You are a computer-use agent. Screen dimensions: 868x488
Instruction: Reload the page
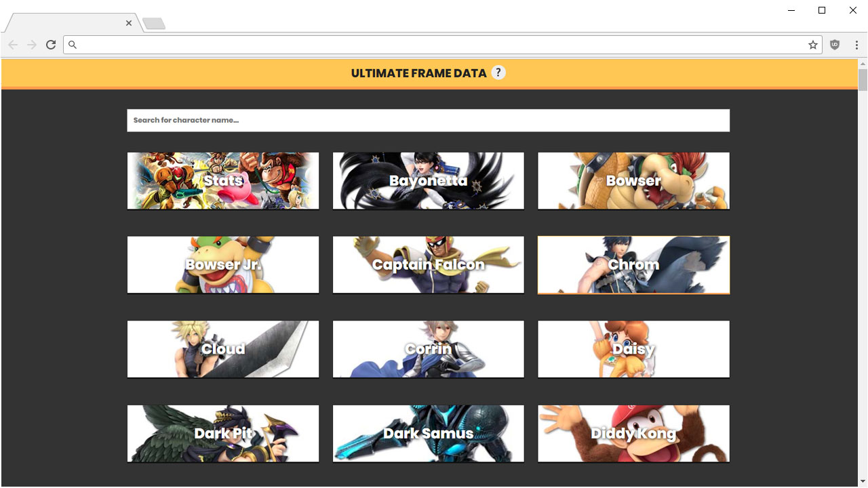51,45
